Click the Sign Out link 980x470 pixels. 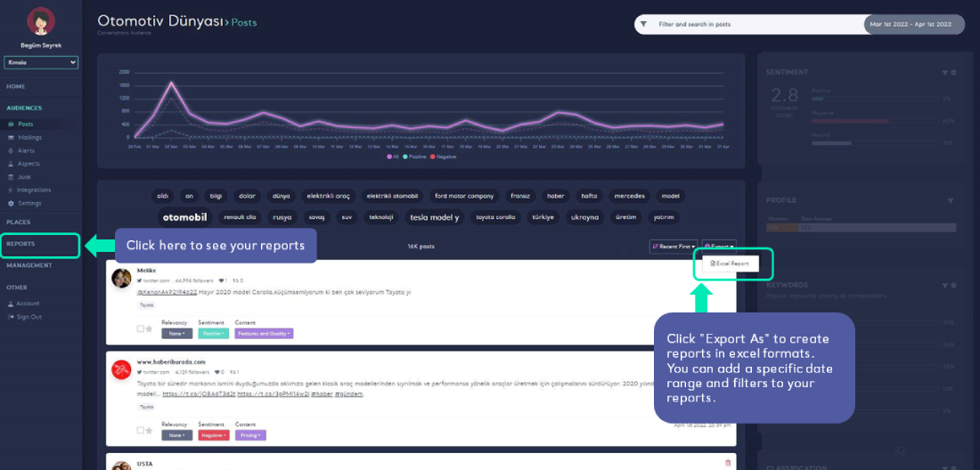click(x=29, y=317)
